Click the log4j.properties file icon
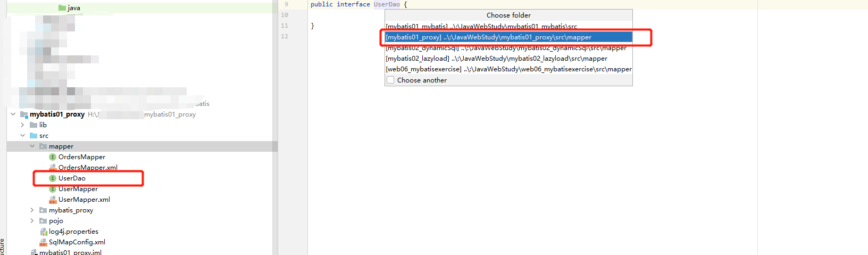868x255 pixels. click(44, 232)
